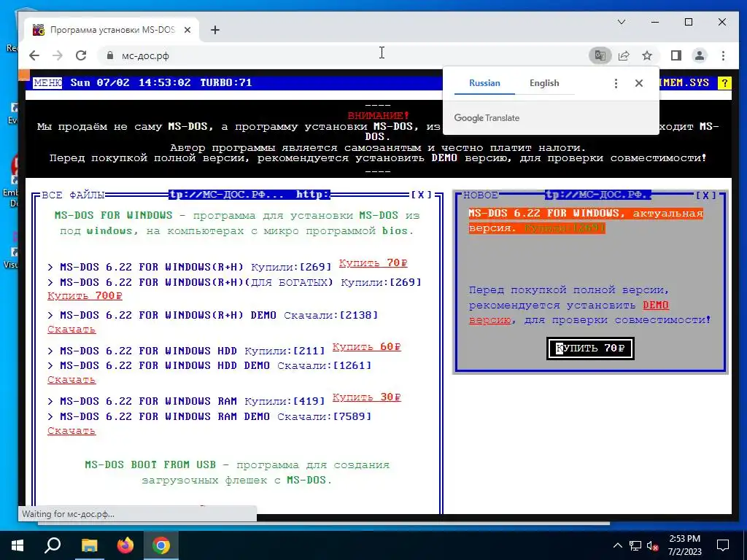
Task: Click the МЕНЮ button on blue bar
Action: (x=47, y=82)
